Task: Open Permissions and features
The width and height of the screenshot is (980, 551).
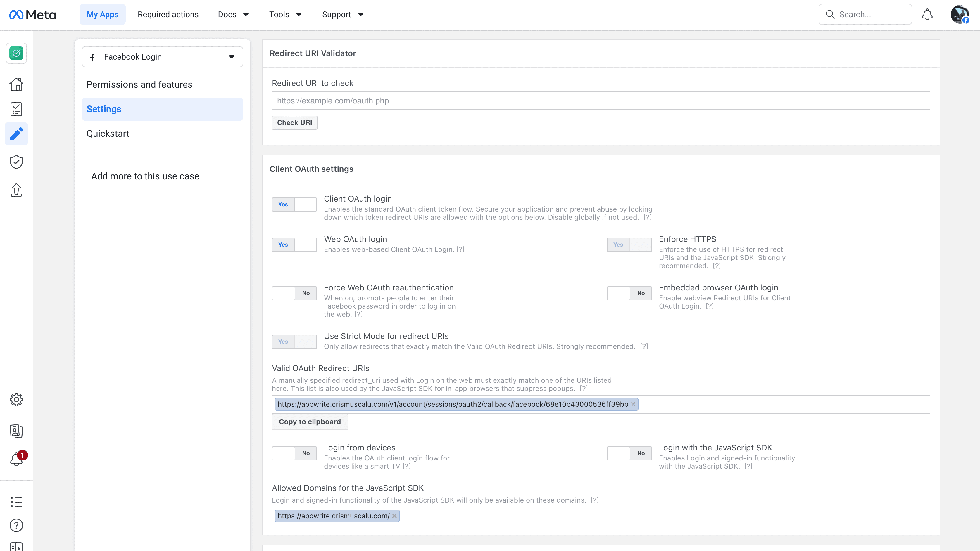Action: (139, 84)
